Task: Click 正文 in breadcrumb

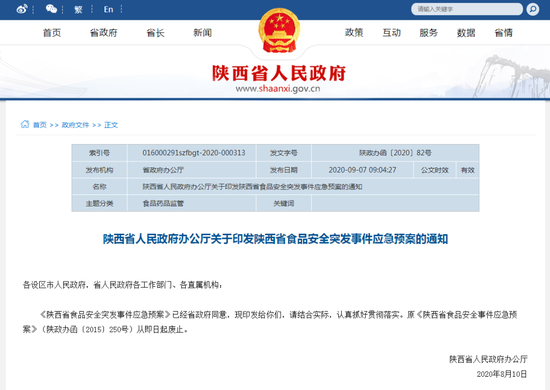Action: point(111,125)
